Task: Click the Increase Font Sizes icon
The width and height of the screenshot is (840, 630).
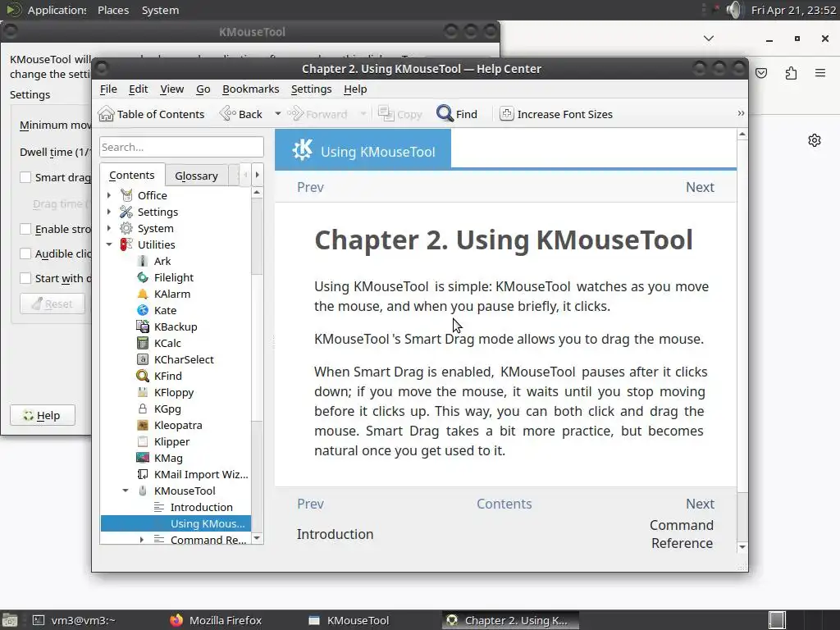Action: click(506, 114)
